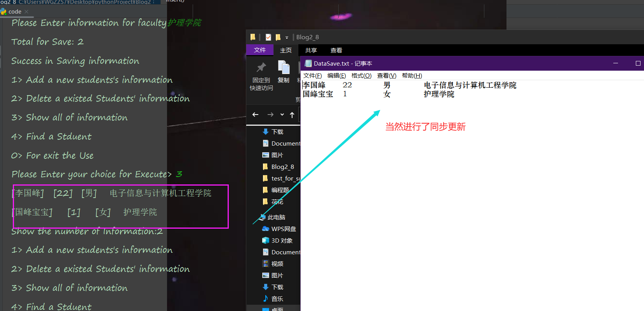Viewport: 644px width, 311px height.
Task: Open the recent locations dropdown chevron
Action: click(282, 115)
